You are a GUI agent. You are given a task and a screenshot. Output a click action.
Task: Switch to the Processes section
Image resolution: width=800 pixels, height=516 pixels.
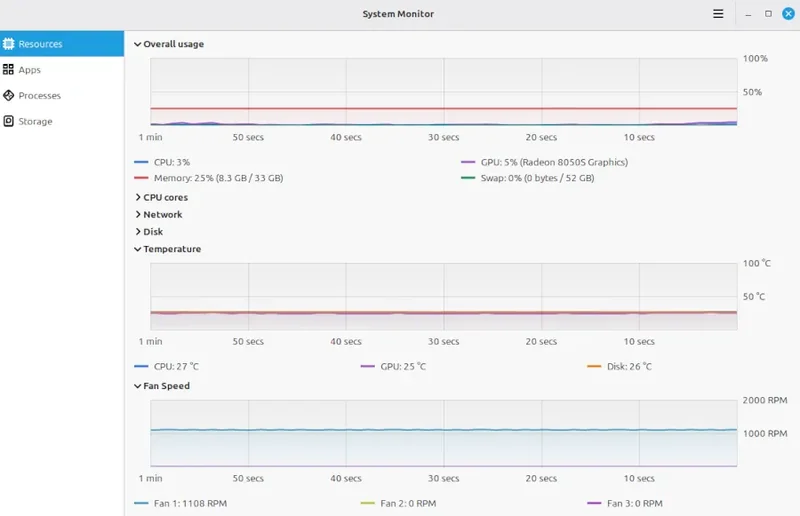pyautogui.click(x=62, y=95)
